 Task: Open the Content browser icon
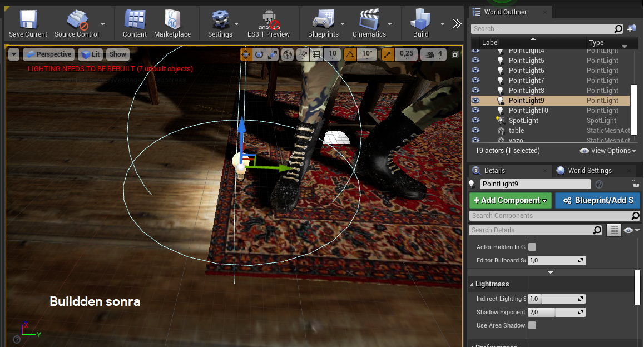click(135, 24)
